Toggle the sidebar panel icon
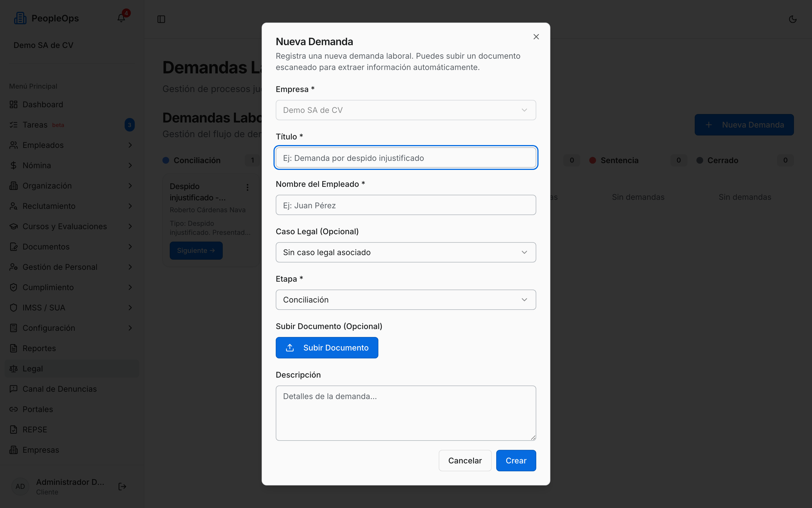 pyautogui.click(x=161, y=19)
